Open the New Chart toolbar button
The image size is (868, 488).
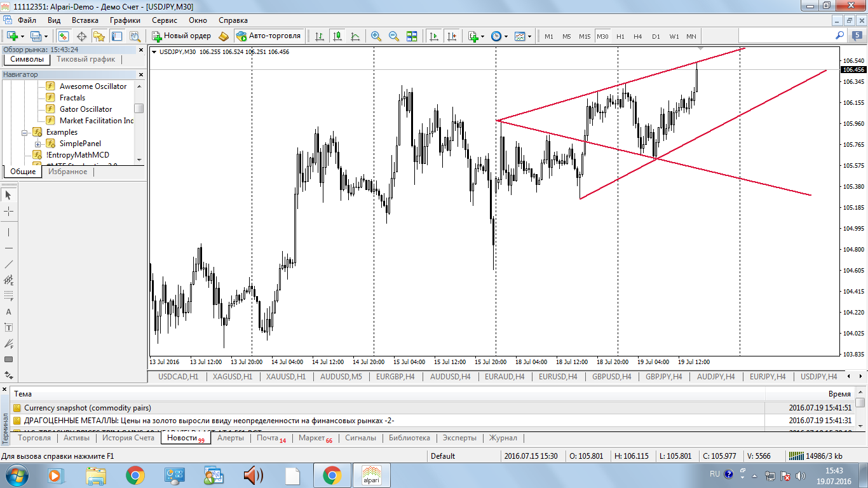point(12,36)
